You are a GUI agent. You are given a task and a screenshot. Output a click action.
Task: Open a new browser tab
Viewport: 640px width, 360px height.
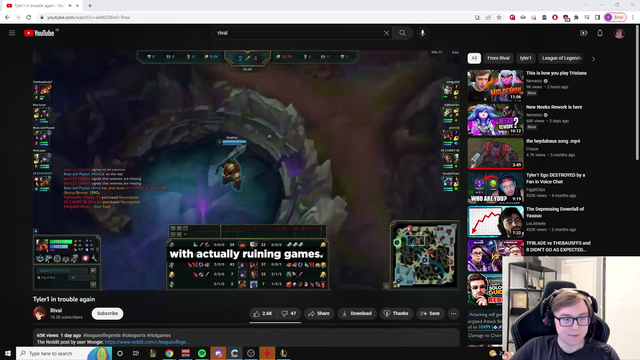90,6
